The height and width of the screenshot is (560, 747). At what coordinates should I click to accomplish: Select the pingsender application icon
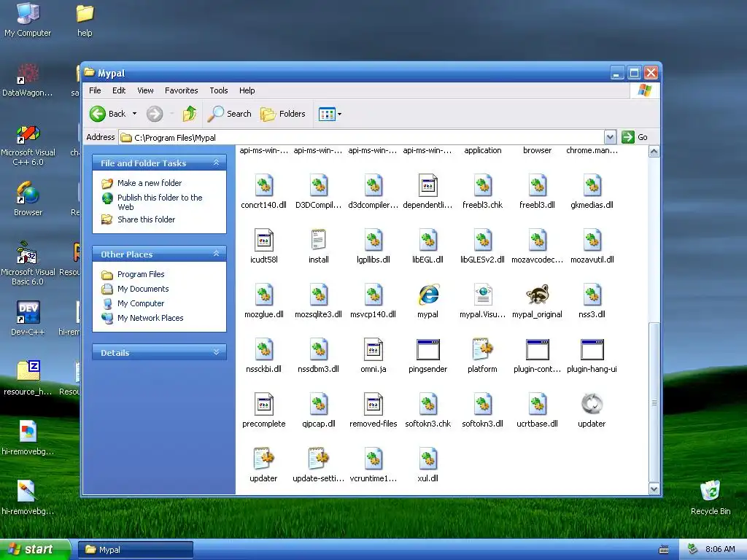click(427, 350)
